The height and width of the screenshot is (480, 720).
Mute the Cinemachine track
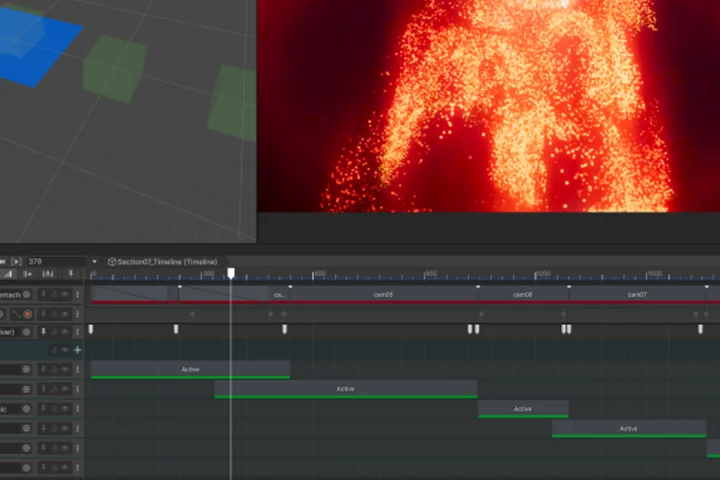tap(65, 294)
